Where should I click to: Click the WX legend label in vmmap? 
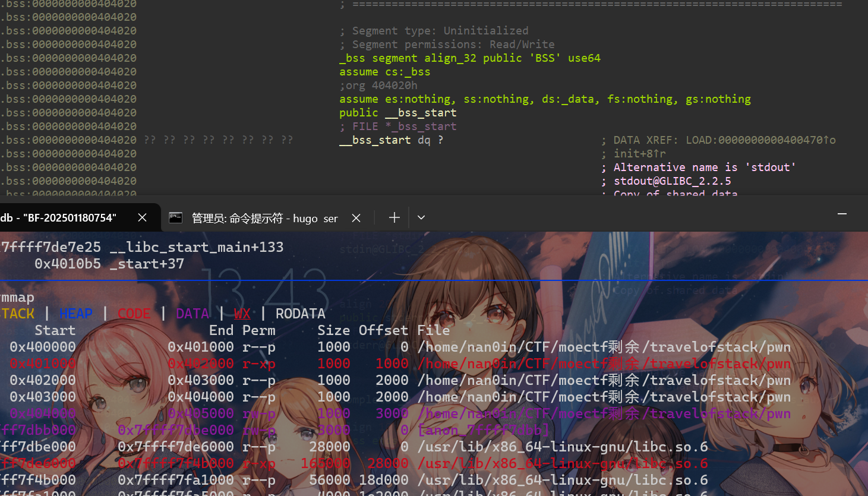242,314
